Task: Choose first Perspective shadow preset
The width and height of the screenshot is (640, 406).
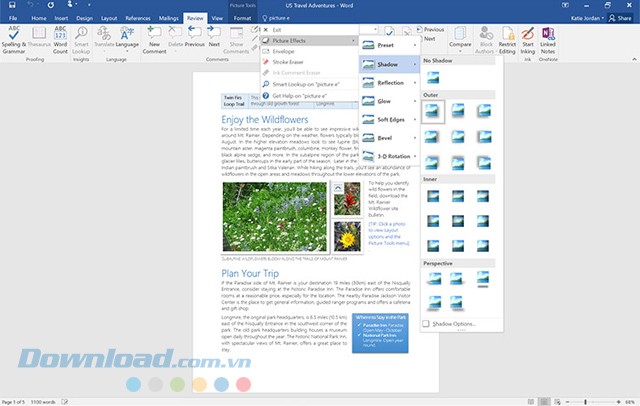Action: pyautogui.click(x=434, y=279)
